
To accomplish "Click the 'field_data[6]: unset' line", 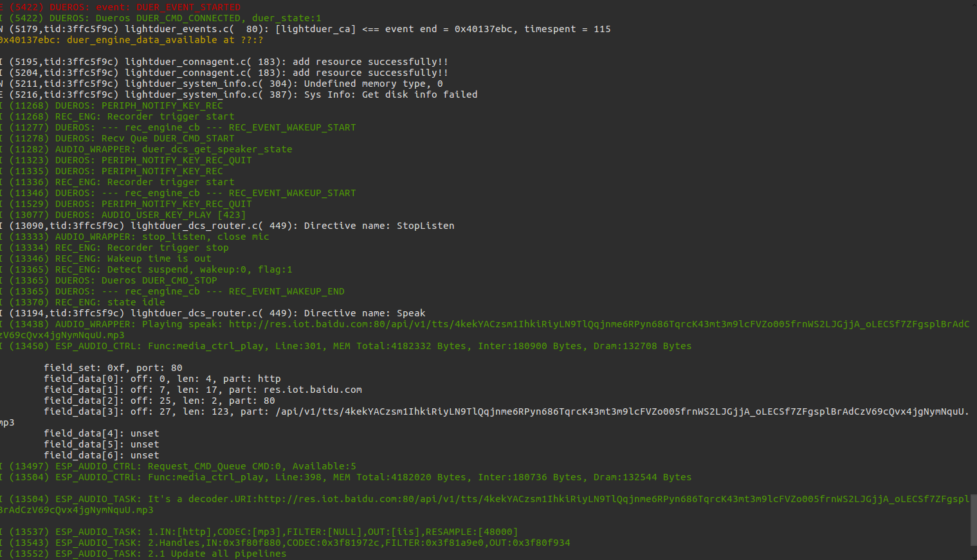I will coord(102,455).
